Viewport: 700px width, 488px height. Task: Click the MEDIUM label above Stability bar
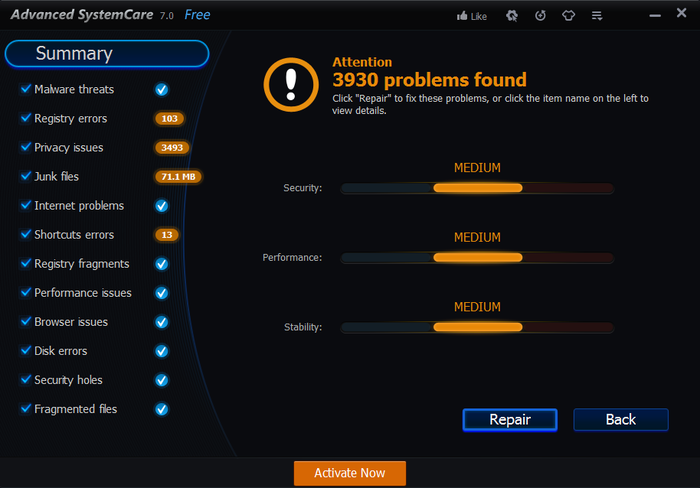[x=477, y=307]
